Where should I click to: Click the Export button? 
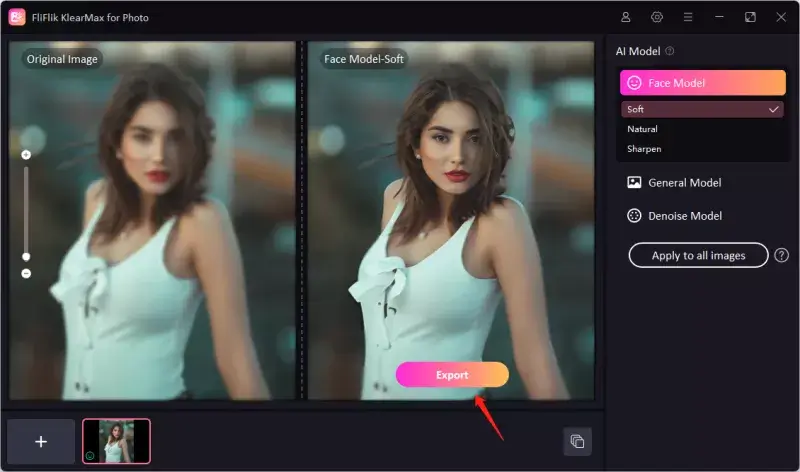[452, 375]
